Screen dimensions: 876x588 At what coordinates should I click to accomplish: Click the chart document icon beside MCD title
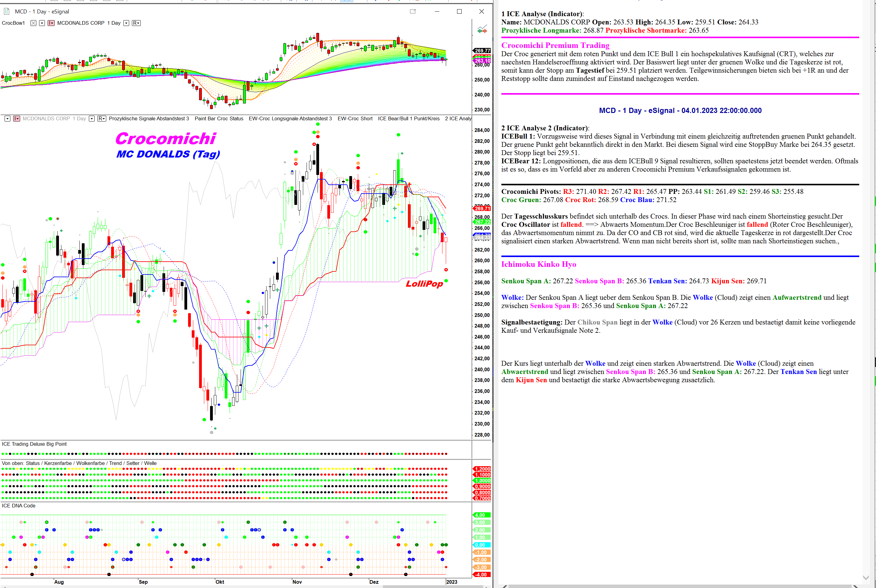tap(6, 11)
